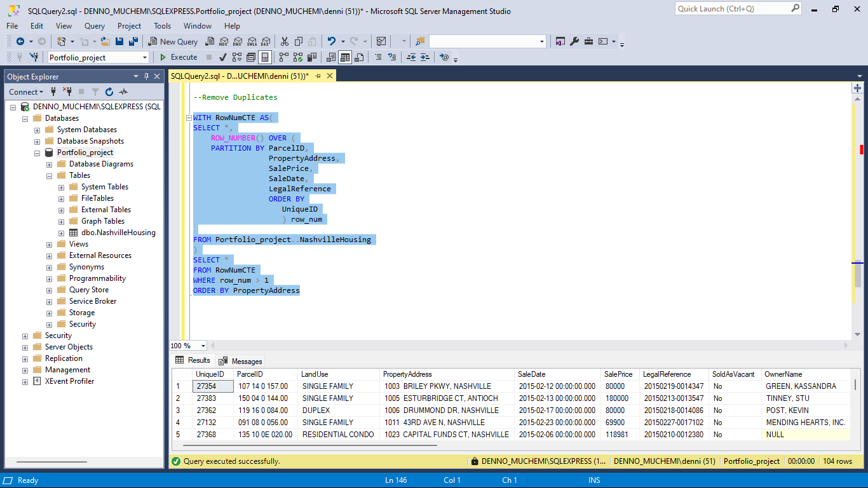
Task: Click the Database Engine Query icon
Action: (x=209, y=41)
